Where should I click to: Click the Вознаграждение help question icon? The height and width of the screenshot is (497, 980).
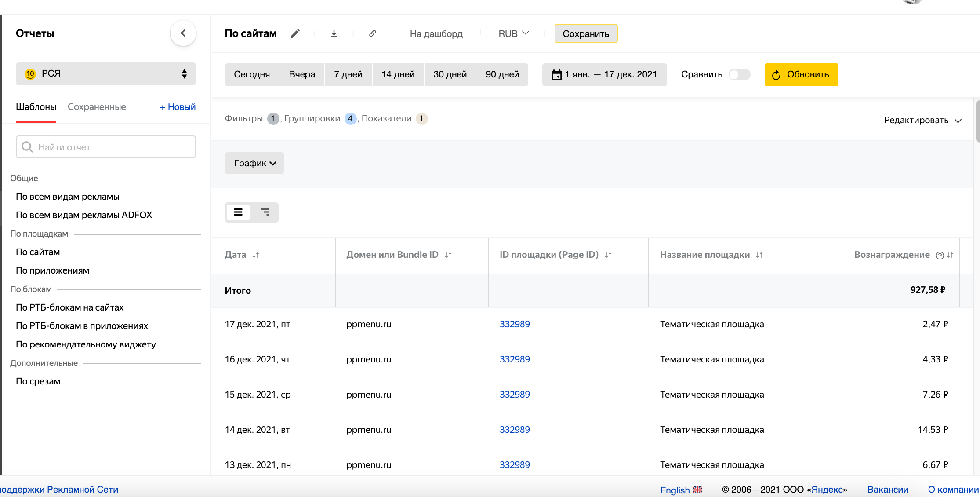940,256
